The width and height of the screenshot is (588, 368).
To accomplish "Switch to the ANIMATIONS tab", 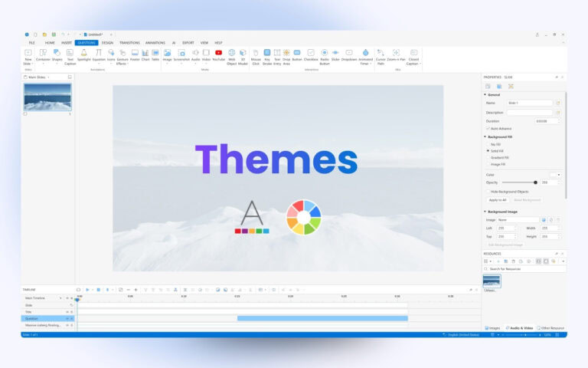I will (x=155, y=43).
